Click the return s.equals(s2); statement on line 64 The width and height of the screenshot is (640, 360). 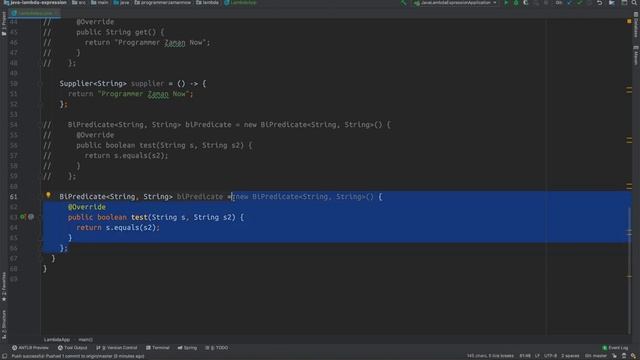coord(118,227)
